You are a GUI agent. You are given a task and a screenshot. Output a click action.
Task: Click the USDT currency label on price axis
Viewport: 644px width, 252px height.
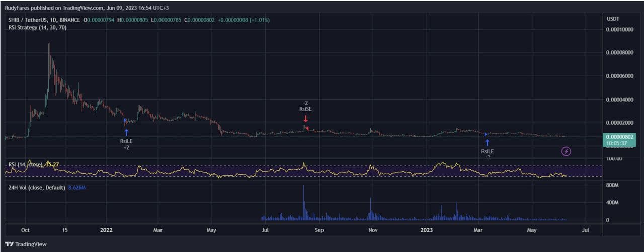tap(613, 19)
